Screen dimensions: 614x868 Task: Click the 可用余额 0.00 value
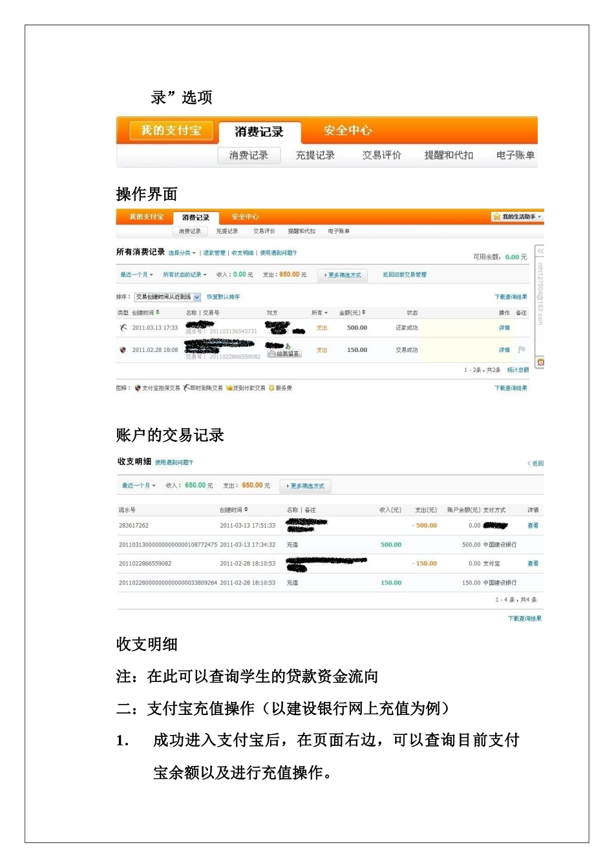512,257
